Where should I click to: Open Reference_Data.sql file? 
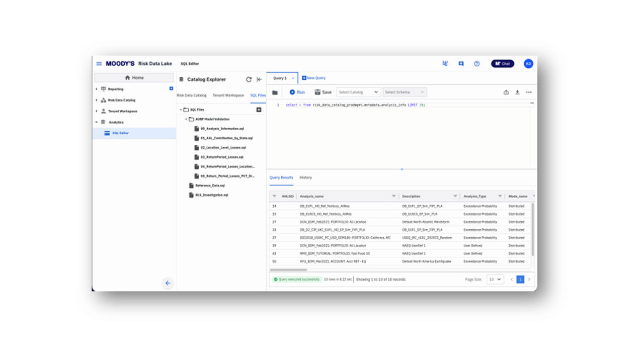coord(210,186)
